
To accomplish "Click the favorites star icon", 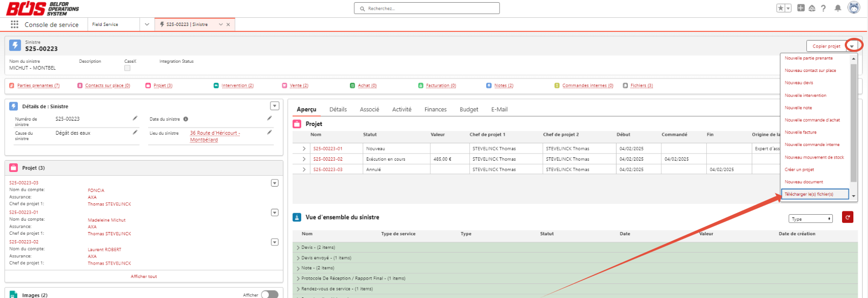I will click(781, 8).
